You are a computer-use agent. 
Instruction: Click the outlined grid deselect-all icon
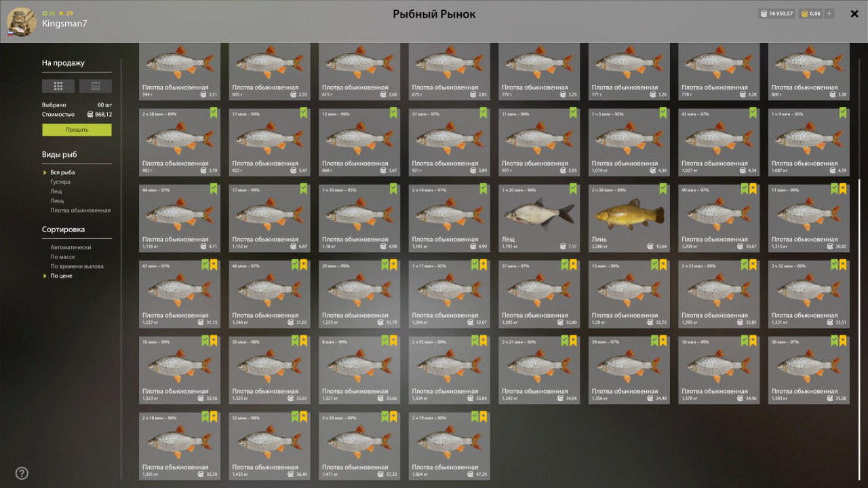click(x=96, y=86)
